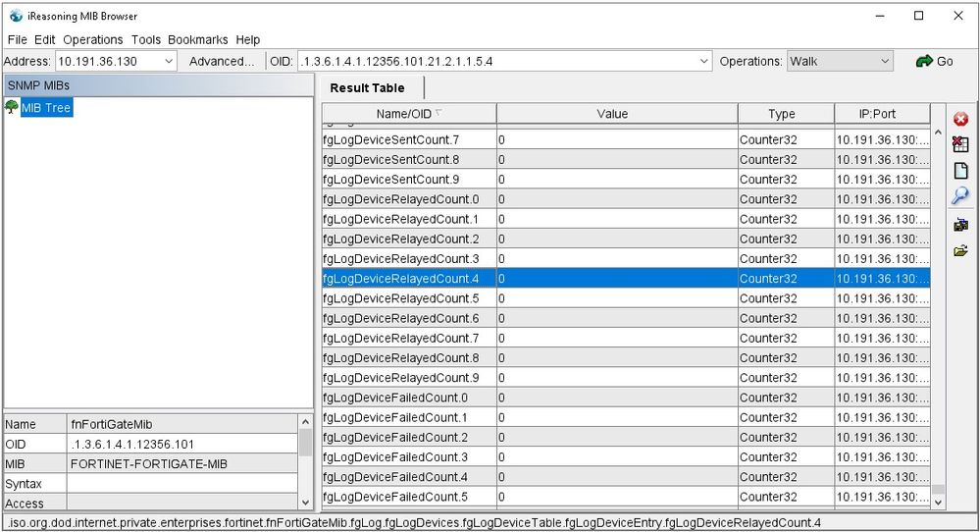The height and width of the screenshot is (532, 980).
Task: Sort by the Name/OID column header
Action: coord(409,114)
